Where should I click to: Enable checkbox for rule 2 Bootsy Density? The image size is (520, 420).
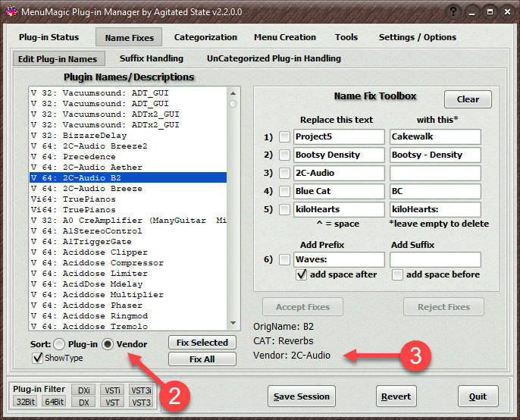coord(284,155)
